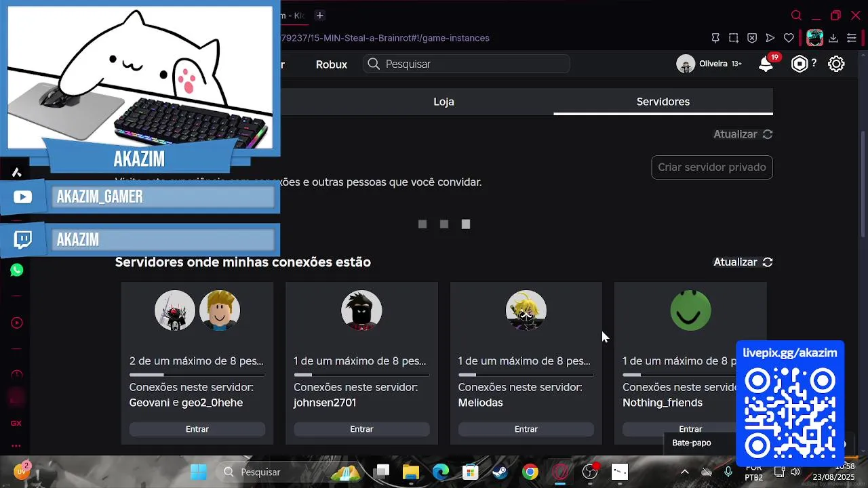Click capacity bar on Meliodas server card
Image resolution: width=868 pixels, height=488 pixels.
pyautogui.click(x=526, y=375)
